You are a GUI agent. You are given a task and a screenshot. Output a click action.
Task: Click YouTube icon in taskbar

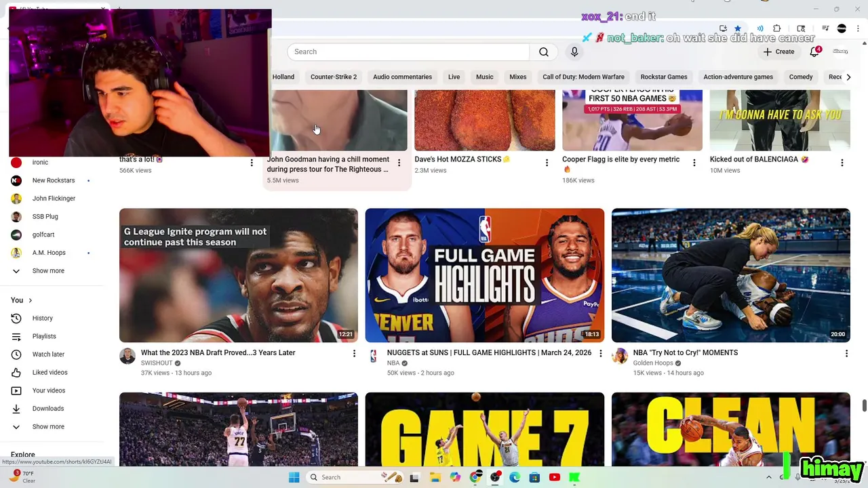click(x=555, y=477)
